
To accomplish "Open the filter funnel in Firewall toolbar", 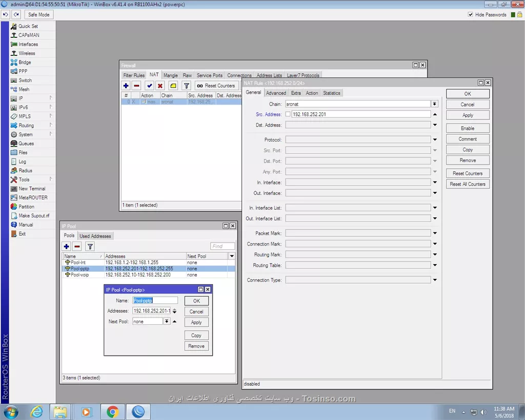I will [x=187, y=86].
